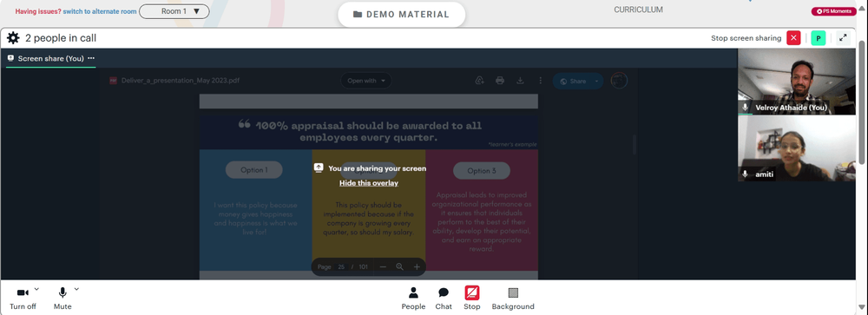Click the PDF file type icon
Image resolution: width=868 pixels, height=315 pixels.
(x=114, y=81)
